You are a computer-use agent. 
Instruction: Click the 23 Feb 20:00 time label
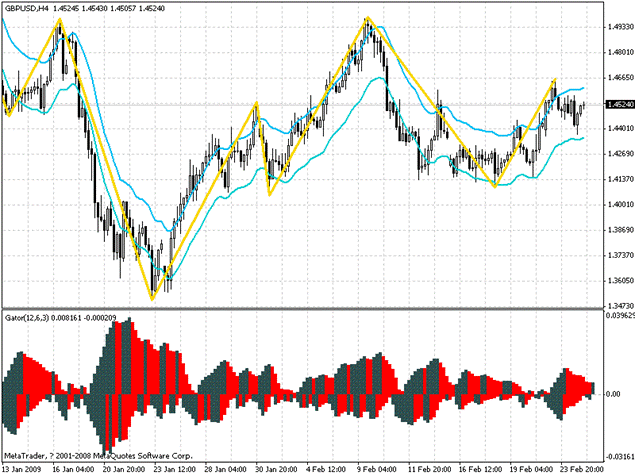pos(582,470)
